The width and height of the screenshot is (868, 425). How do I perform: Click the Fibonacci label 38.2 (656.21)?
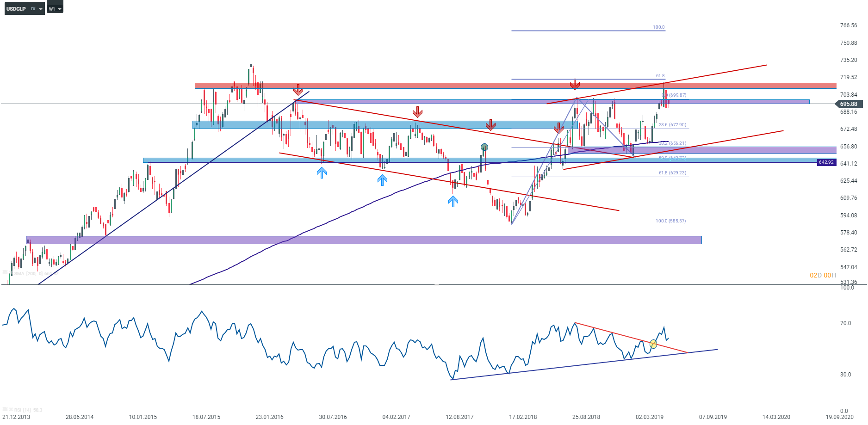(672, 143)
